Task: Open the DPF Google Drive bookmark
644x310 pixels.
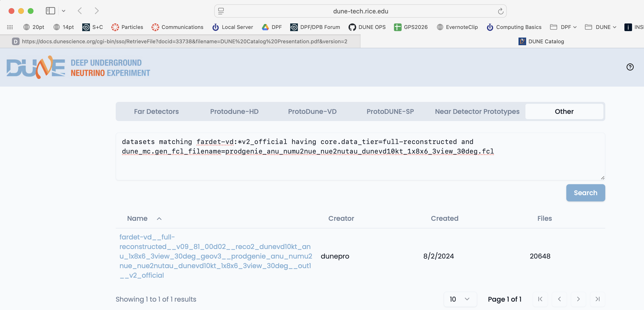Action: 272,27
